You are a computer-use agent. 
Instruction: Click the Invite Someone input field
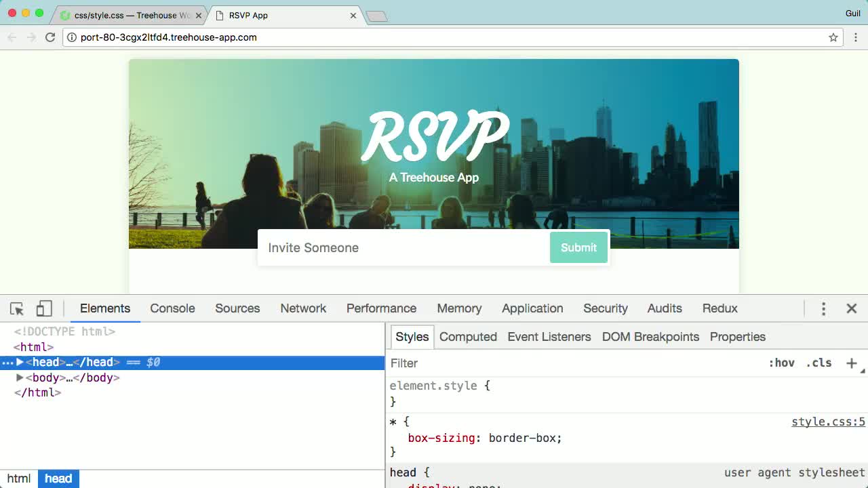tap(380, 247)
